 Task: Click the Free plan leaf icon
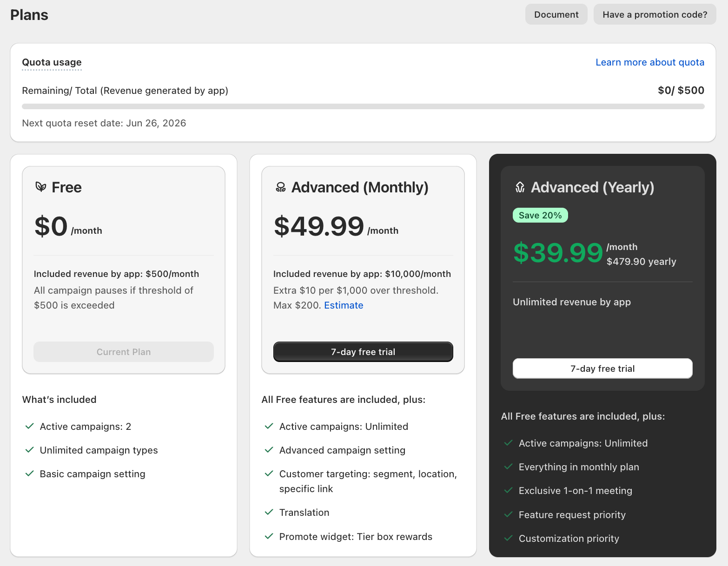(x=41, y=187)
